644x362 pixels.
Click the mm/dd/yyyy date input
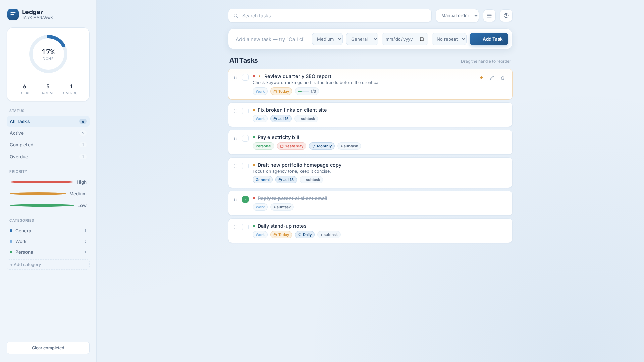[x=405, y=39]
